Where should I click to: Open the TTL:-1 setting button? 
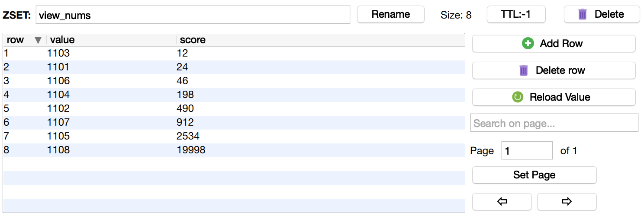[x=516, y=14]
